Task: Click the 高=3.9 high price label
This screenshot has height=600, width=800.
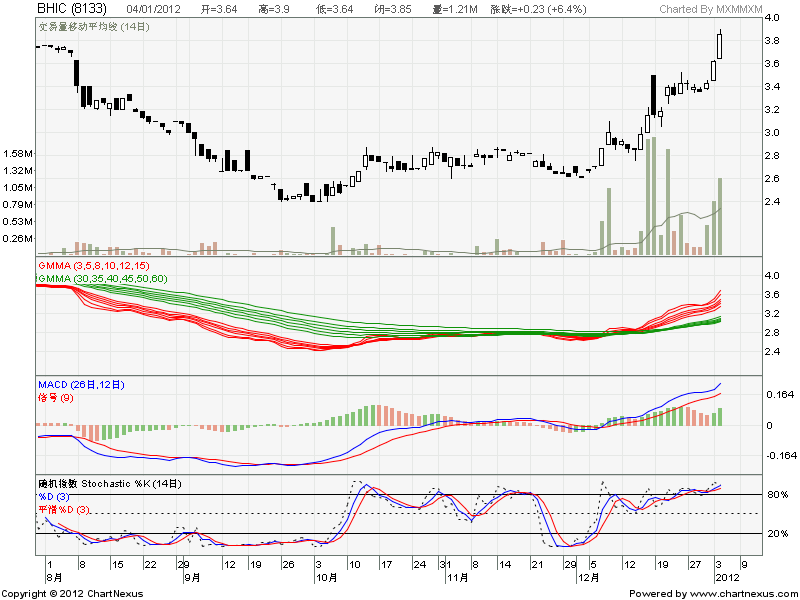Action: [275, 9]
